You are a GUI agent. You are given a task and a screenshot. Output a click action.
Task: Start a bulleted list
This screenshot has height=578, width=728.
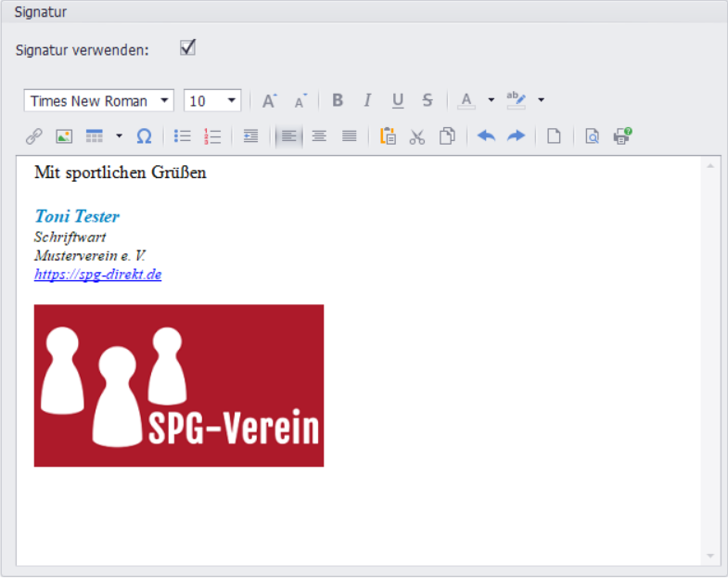click(183, 136)
